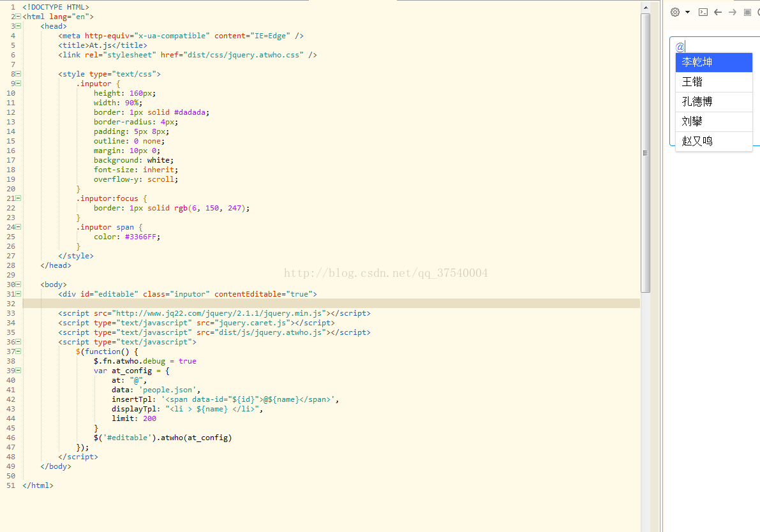Collapse the inline script fold on line 36

coord(19,341)
